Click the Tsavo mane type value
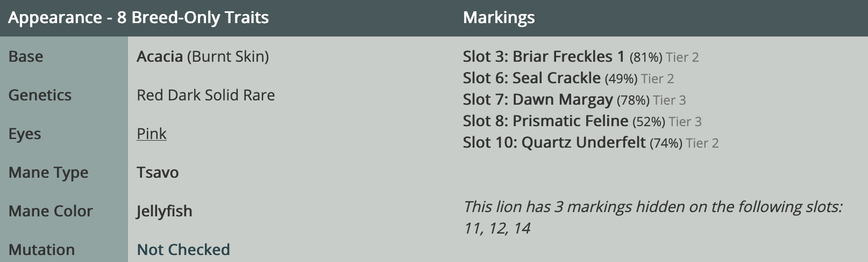Screen dimensions: 868x262 tap(158, 172)
